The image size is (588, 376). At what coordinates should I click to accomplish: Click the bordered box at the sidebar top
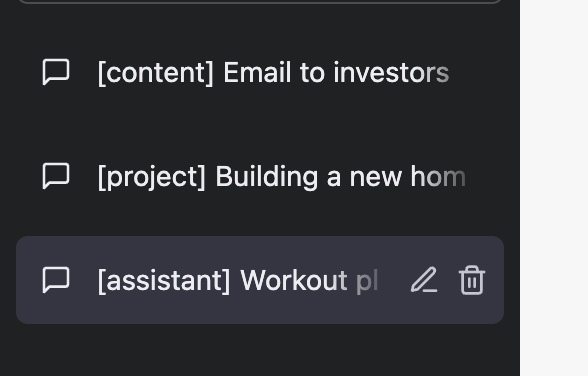(260, 1)
